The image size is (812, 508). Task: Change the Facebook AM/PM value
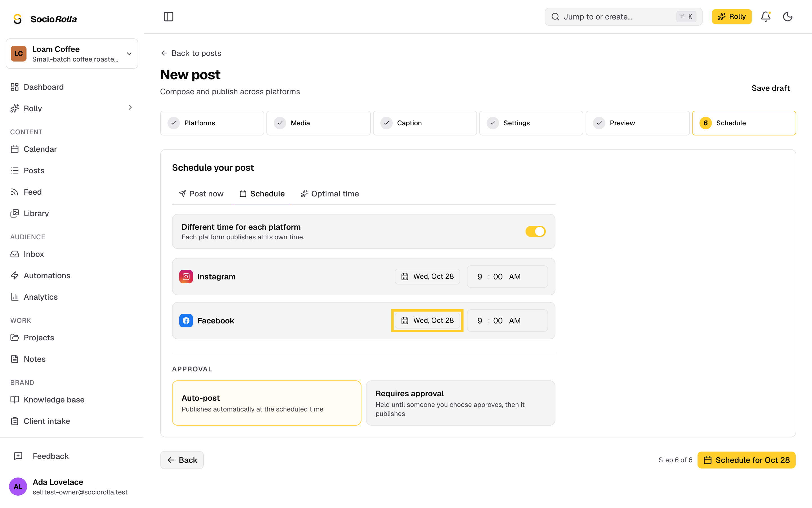[515, 321]
